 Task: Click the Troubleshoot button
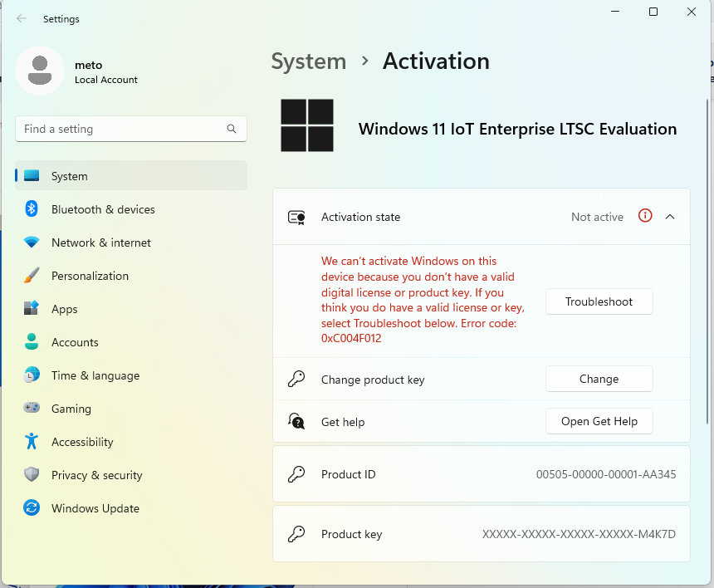599,301
